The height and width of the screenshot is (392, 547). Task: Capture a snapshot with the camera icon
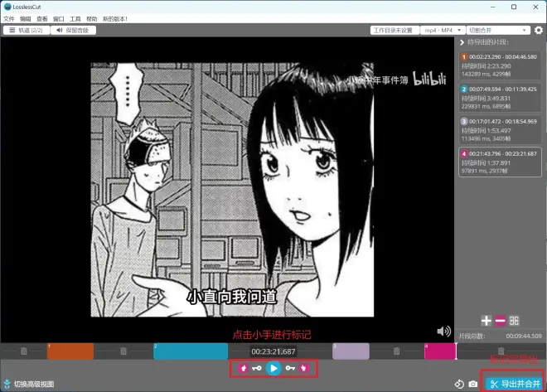473,384
